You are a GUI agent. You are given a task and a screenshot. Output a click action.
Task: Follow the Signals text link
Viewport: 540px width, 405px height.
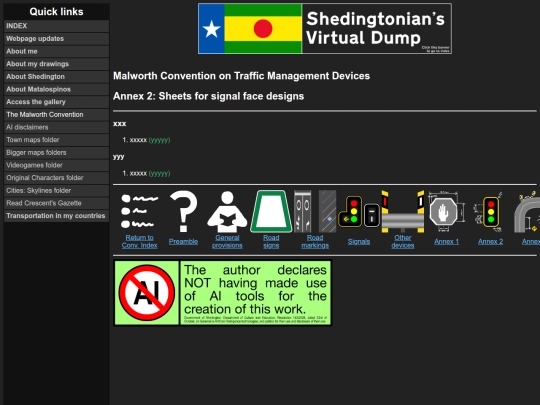[359, 242]
